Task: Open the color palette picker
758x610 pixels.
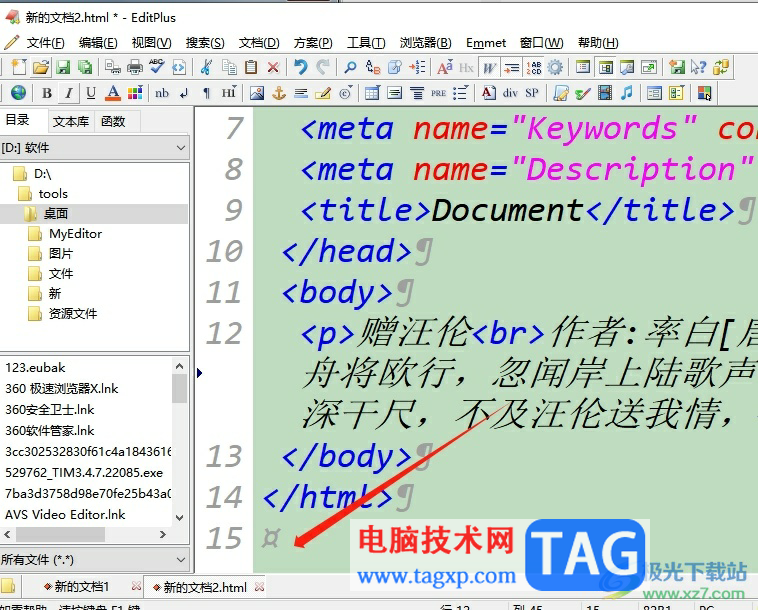Action: (135, 92)
